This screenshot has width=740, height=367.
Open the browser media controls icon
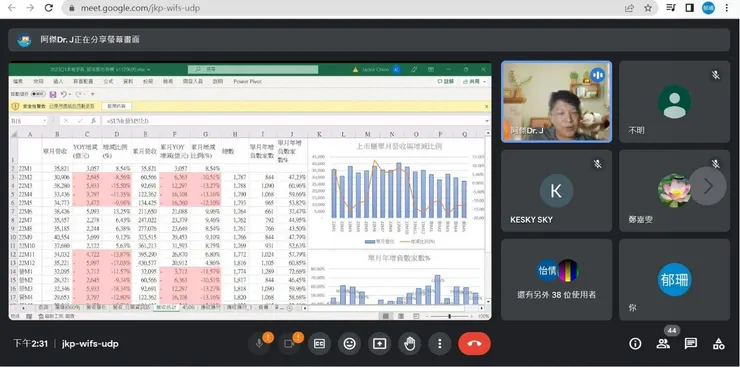[671, 8]
